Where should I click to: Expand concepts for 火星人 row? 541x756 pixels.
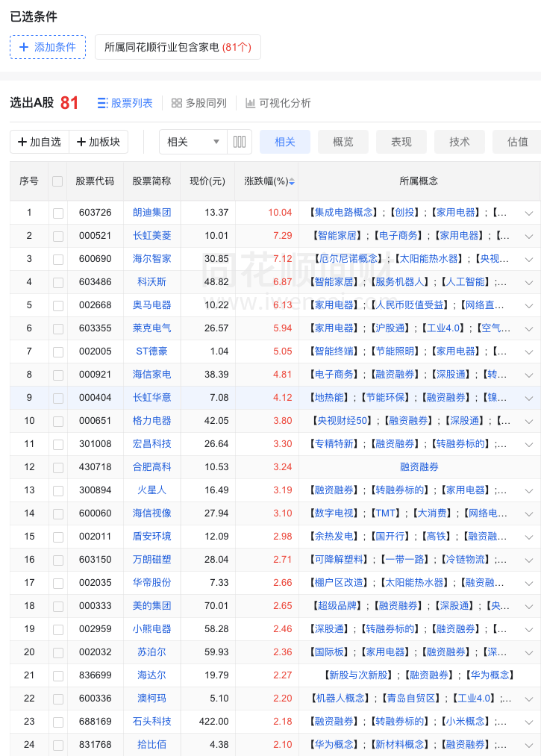click(529, 491)
